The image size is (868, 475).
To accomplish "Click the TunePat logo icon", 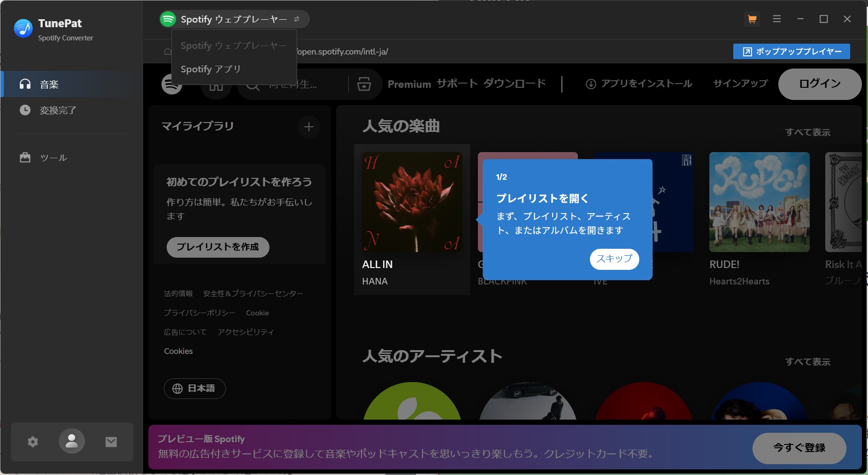I will [23, 29].
